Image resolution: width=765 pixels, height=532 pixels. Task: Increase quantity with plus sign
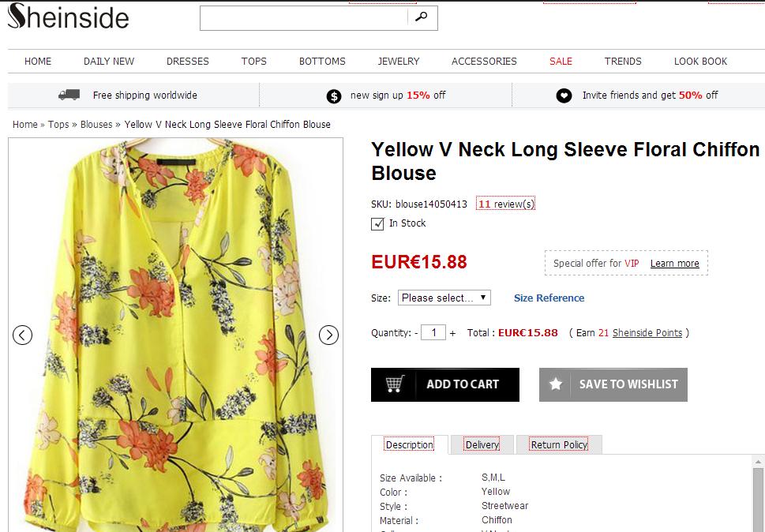coord(452,333)
